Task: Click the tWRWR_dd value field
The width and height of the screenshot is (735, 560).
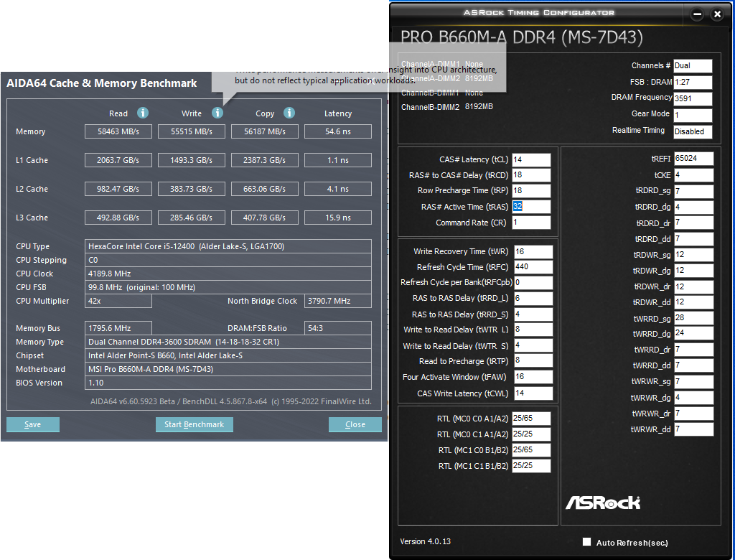Action: click(x=694, y=429)
